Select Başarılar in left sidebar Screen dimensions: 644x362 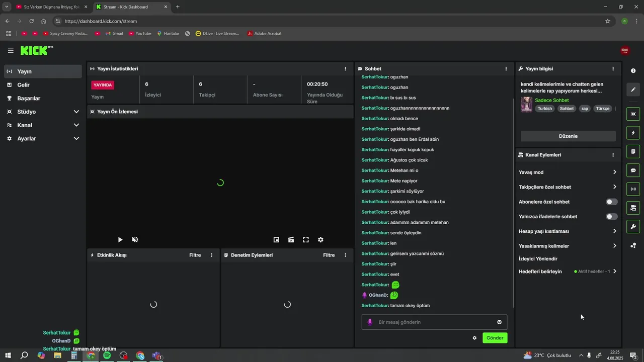[x=43, y=98]
